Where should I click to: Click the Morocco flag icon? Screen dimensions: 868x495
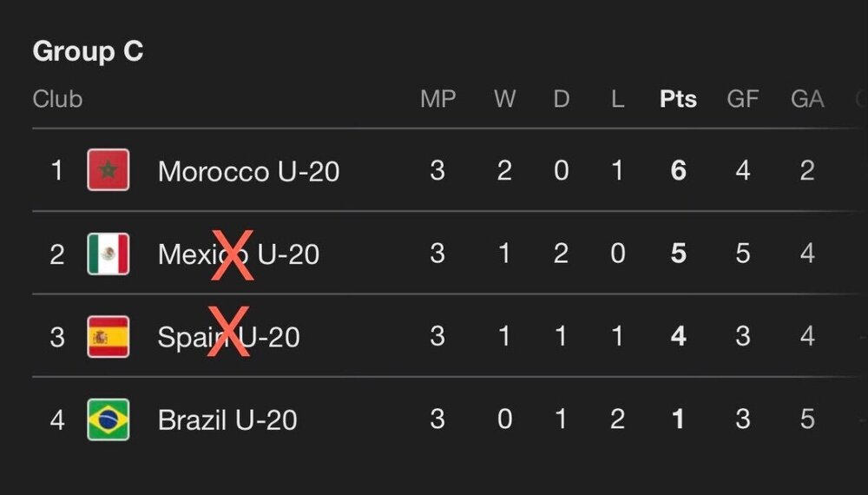coord(108,170)
